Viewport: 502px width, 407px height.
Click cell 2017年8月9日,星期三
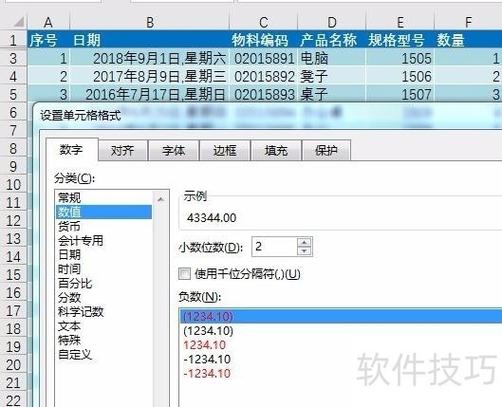(150, 76)
